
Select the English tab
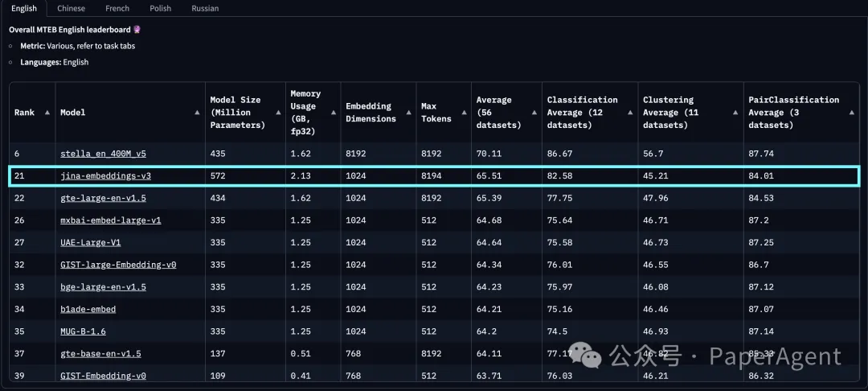(24, 8)
